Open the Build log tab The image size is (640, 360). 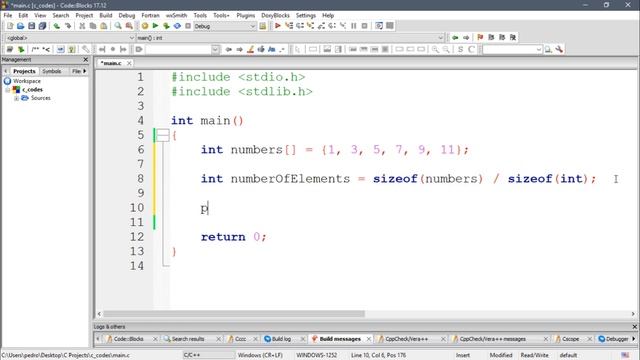tap(281, 339)
